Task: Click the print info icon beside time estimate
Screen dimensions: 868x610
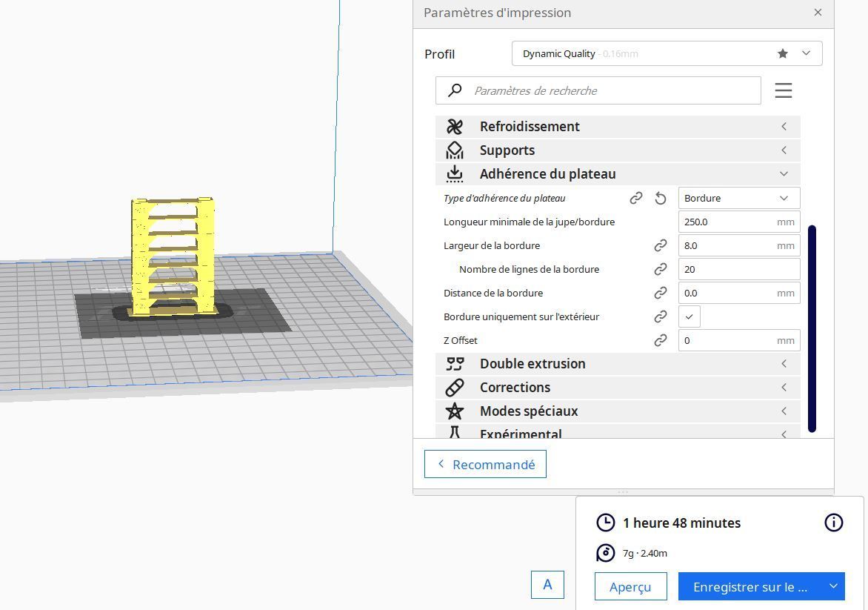Action: pyautogui.click(x=834, y=523)
